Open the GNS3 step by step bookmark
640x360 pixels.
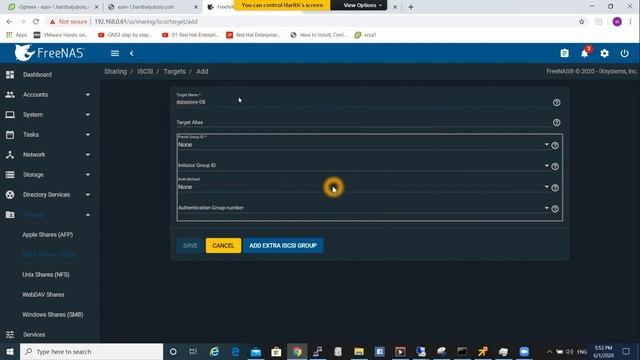coord(125,35)
